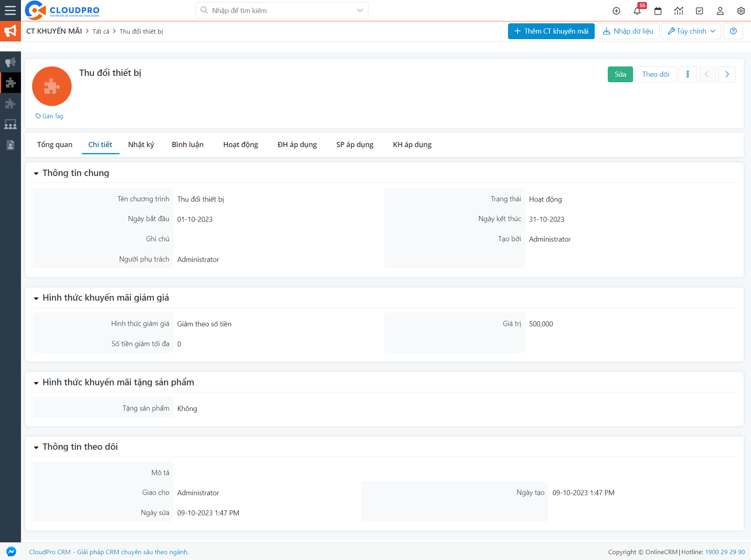Viewport: 751px width, 560px height.
Task: Click the Gán Tag link
Action: 49,116
